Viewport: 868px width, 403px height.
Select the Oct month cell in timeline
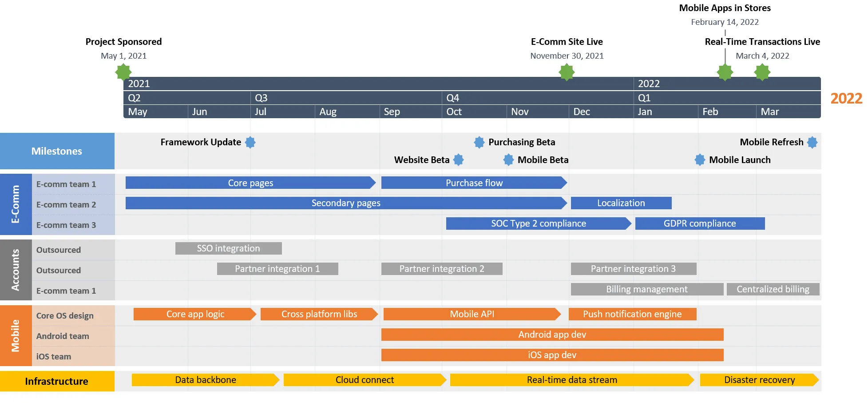point(474,112)
